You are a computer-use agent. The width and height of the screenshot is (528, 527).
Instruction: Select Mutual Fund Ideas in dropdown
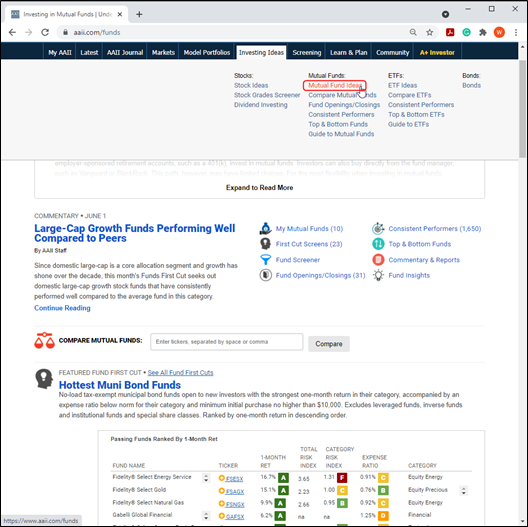click(335, 86)
